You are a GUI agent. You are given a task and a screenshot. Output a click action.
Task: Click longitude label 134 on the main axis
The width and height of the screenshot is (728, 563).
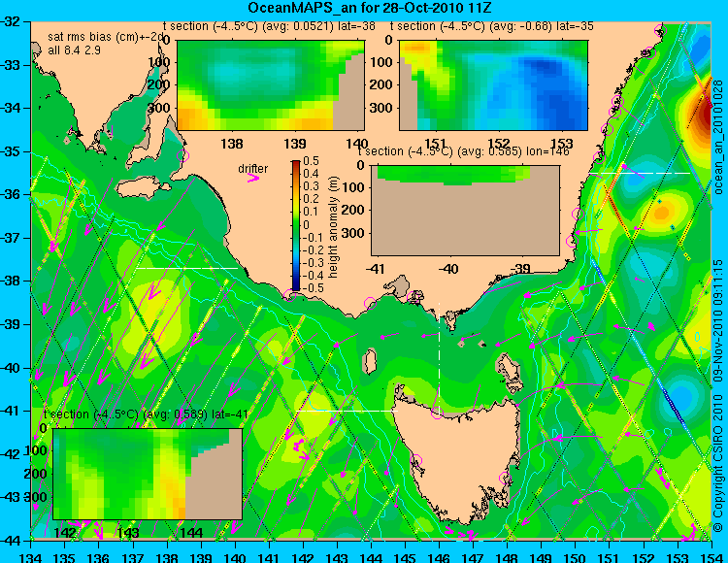[x=31, y=557]
